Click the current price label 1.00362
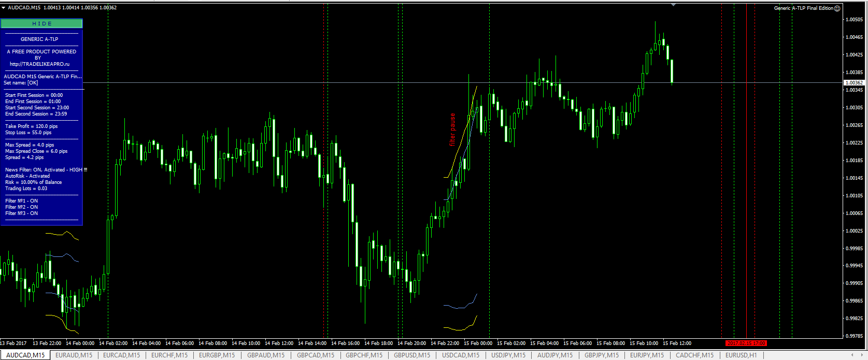This screenshot has width=868, height=360. click(x=854, y=83)
